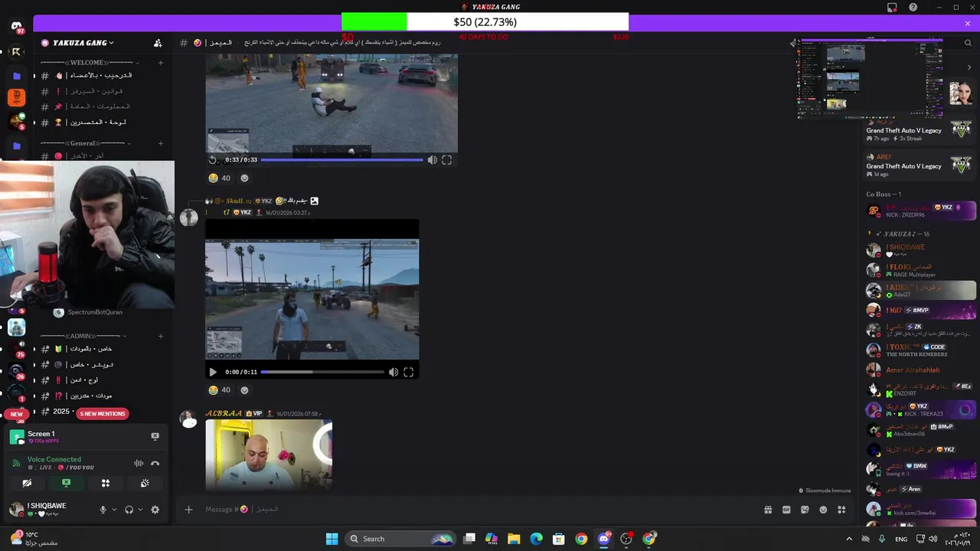Disconnect from voice with hang-up icon
This screenshot has width=980, height=551.
click(x=155, y=463)
